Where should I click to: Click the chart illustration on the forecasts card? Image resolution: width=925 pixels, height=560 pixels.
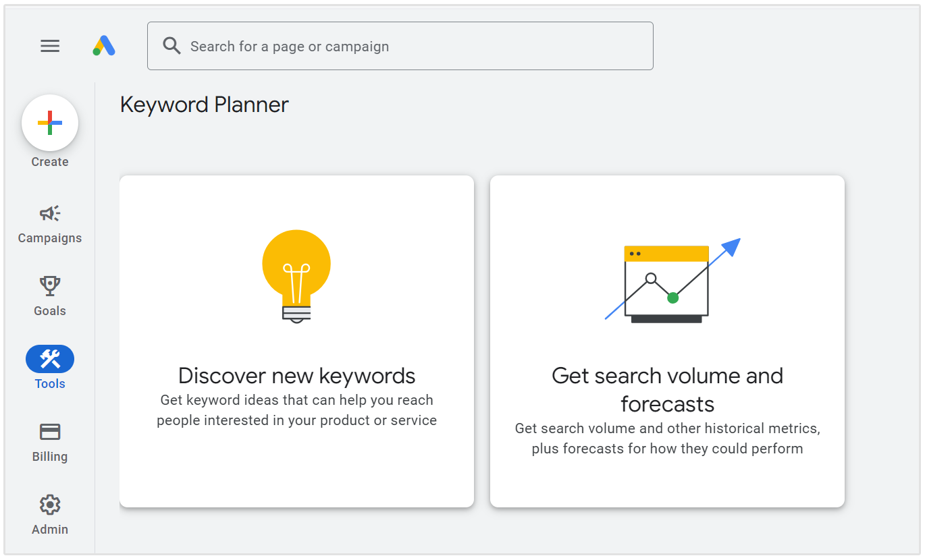click(x=666, y=279)
